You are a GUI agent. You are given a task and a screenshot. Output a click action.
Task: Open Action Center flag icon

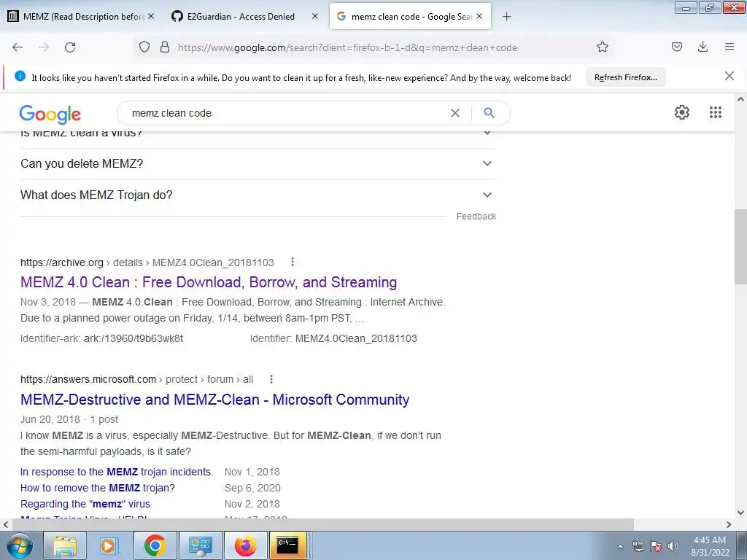pyautogui.click(x=656, y=546)
